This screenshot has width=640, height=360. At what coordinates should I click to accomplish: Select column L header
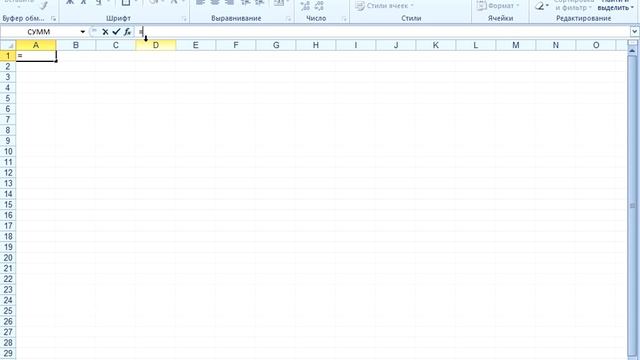(x=476, y=45)
